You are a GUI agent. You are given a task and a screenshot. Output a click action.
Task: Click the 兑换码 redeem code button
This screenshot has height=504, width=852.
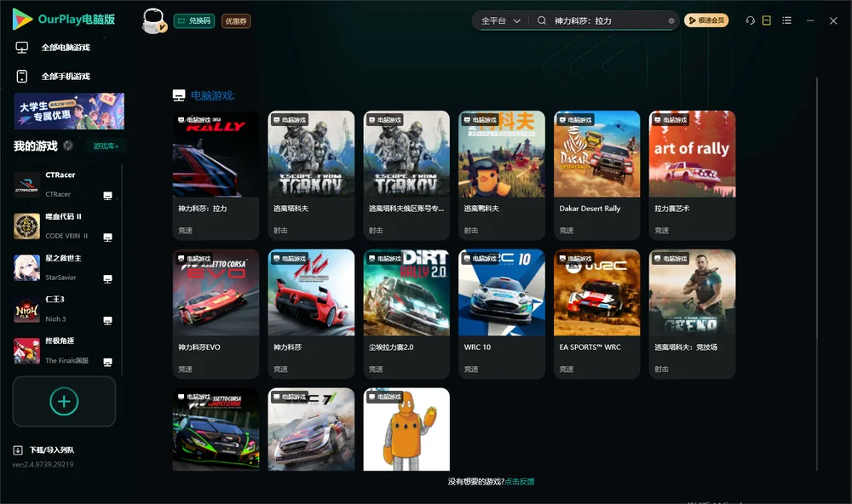coord(194,21)
